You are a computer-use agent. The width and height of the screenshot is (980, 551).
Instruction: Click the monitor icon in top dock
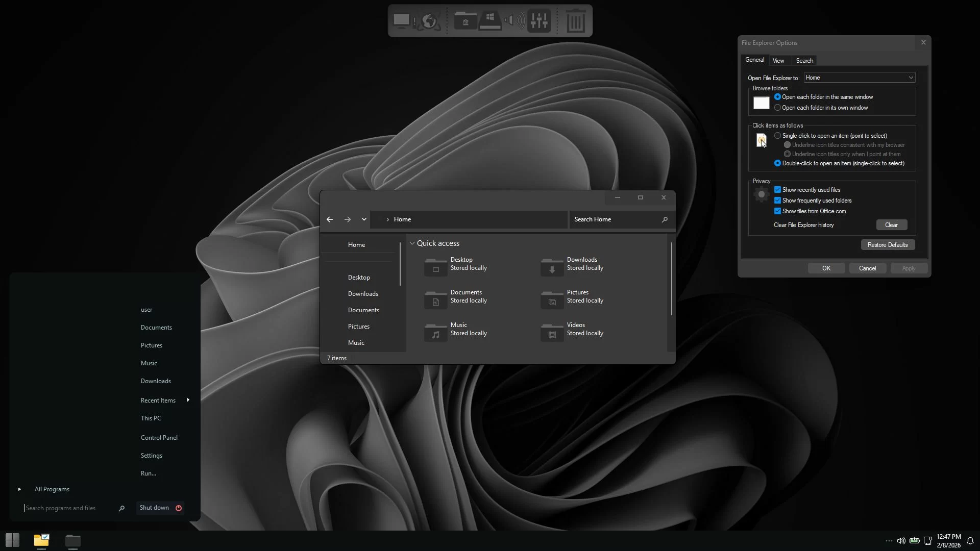click(x=402, y=21)
